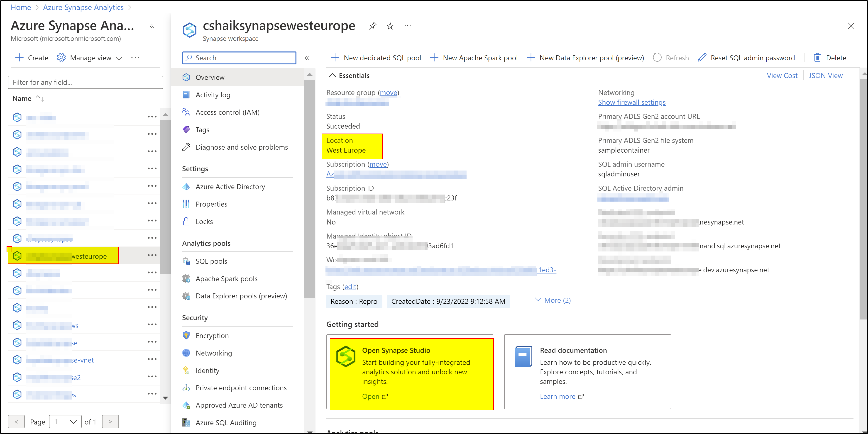Refresh the workspace overview
The image size is (868, 434).
click(670, 58)
